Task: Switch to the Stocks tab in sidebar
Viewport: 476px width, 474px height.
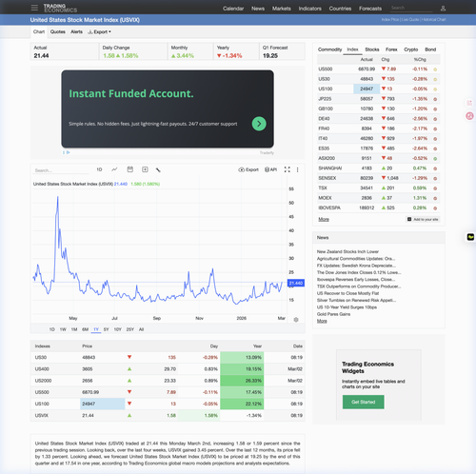Action: 372,49
